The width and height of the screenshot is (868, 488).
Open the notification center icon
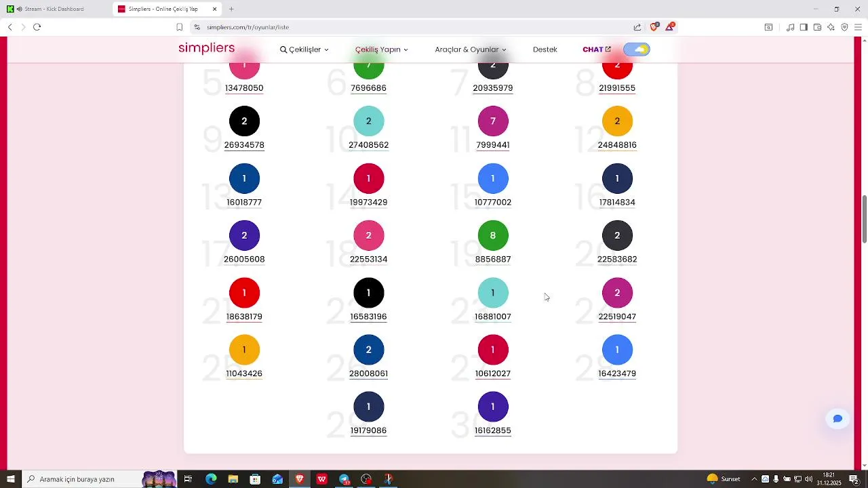pos(854,479)
